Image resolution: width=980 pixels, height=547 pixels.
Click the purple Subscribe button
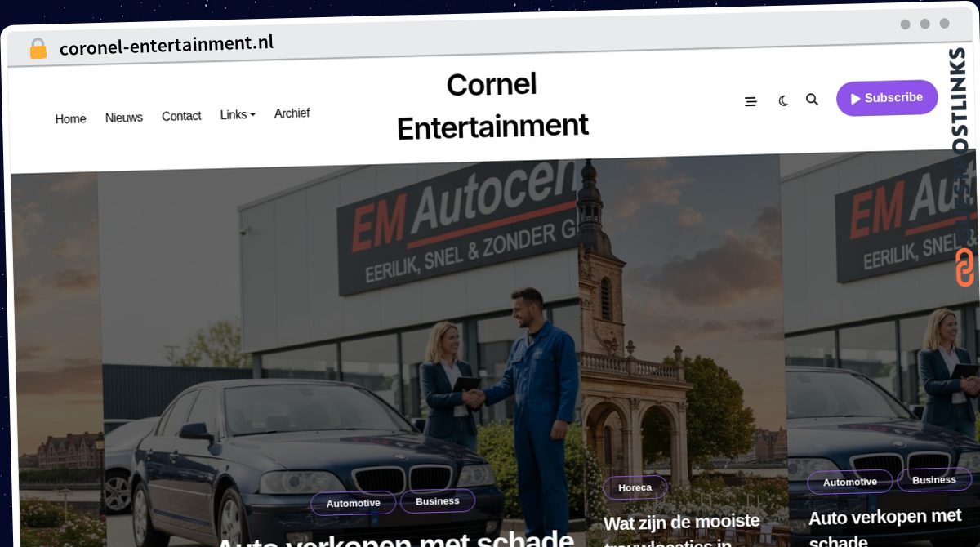click(887, 98)
